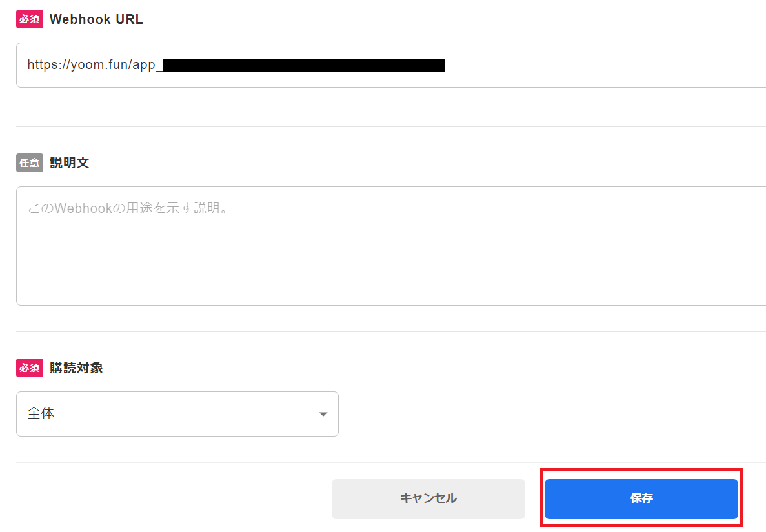The image size is (766, 532).
Task: Click the gray 任意 badge
Action: 30,163
